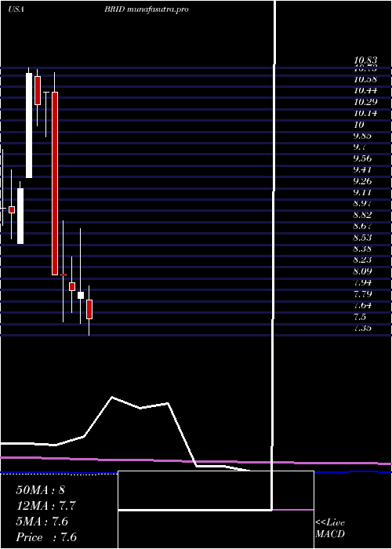392x549 pixels.
Task: Click the 9.11 price axis label
Action: coord(362,192)
